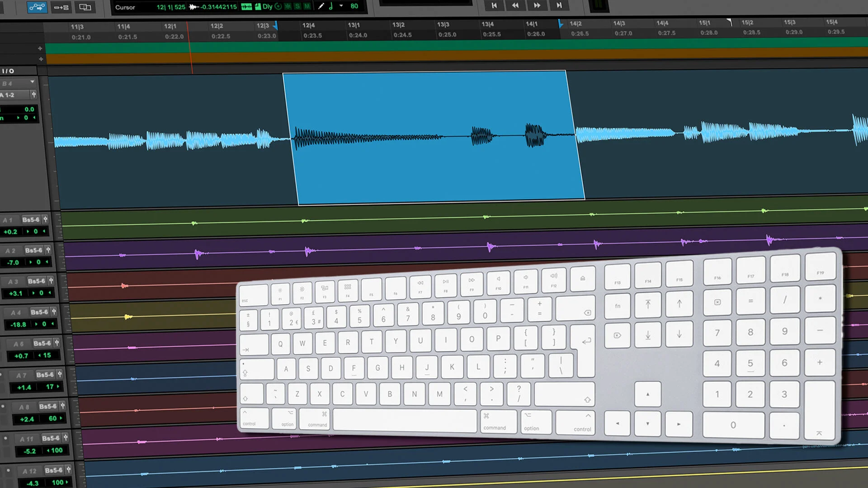Open the B 4 input path selector dropdown
Viewport: 868px width, 488px height.
tap(18, 83)
